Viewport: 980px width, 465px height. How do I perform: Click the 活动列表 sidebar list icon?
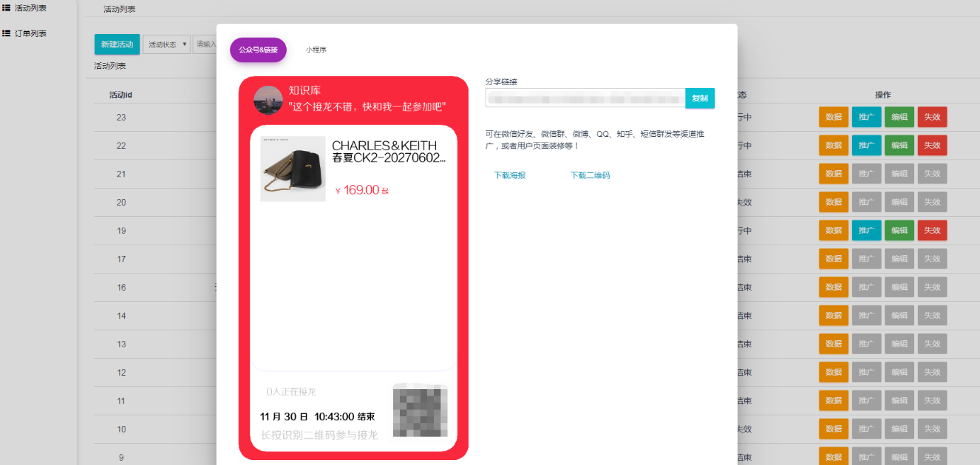coord(6,8)
